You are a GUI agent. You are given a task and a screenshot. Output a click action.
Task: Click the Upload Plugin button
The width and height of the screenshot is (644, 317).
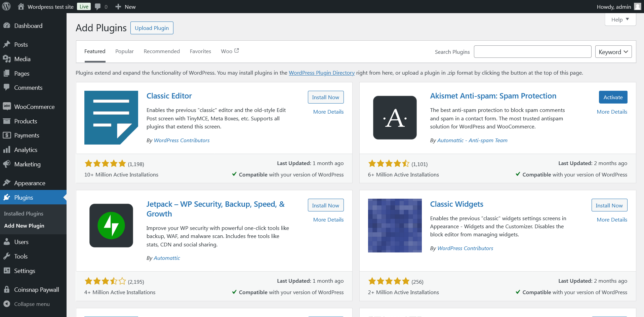pos(152,28)
